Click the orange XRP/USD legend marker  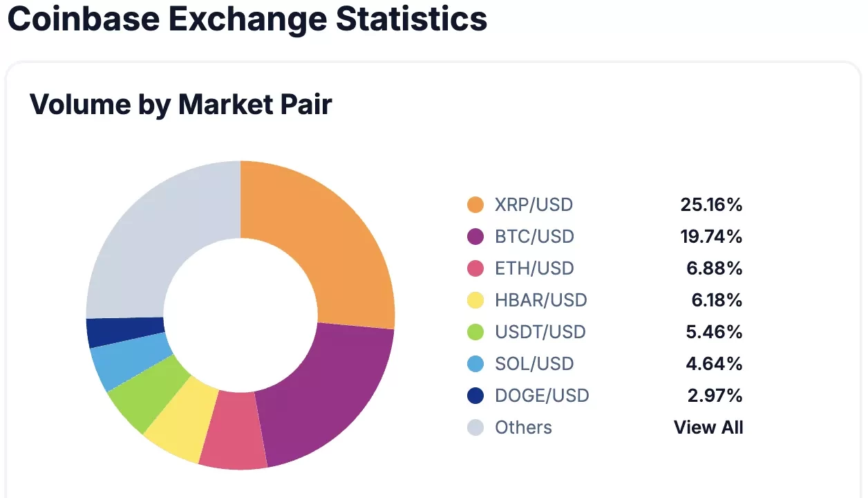[473, 205]
